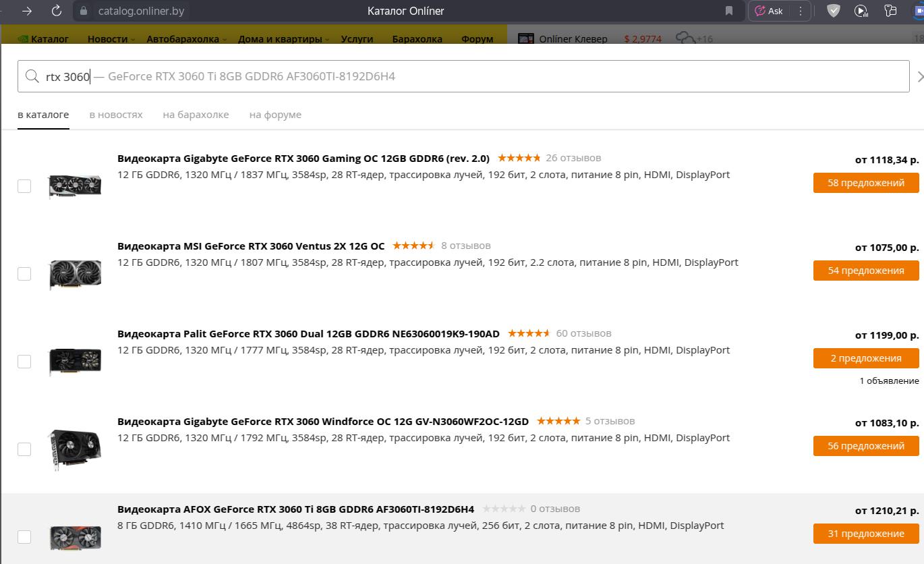Expand the Новости dropdown menu
The image size is (924, 564).
click(111, 38)
